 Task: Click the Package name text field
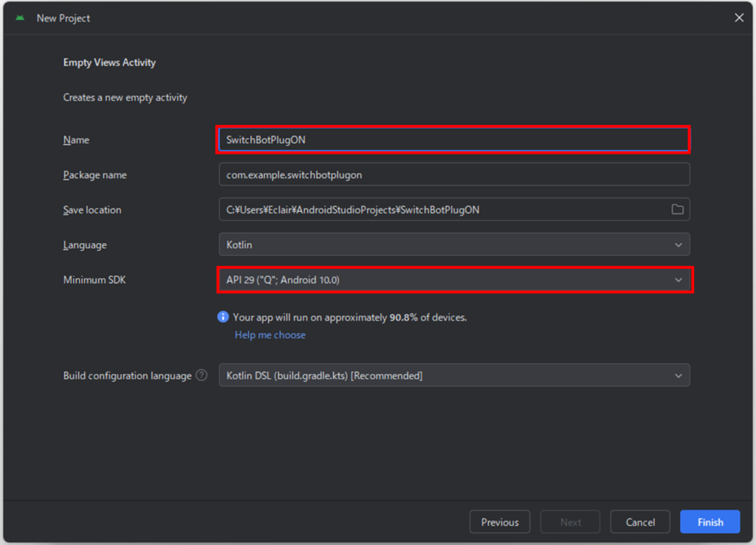click(453, 175)
